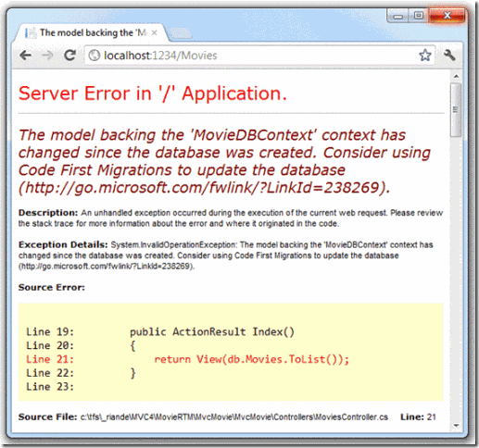Click the MoviesController.cs file path
Viewport: 479px width, 448px height.
[x=234, y=417]
